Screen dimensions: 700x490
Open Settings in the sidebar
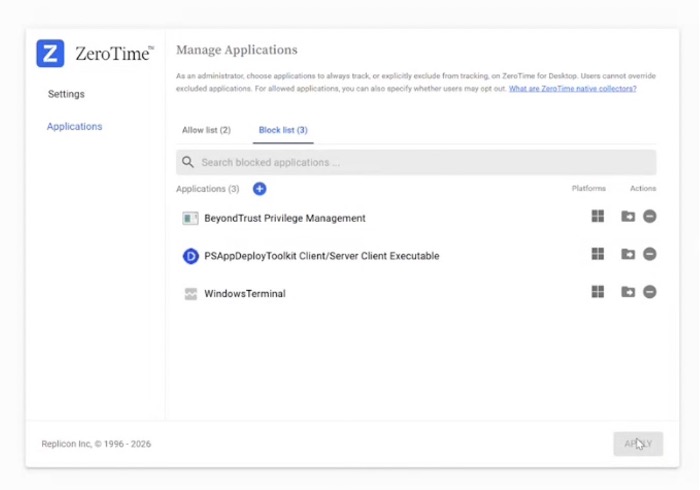click(66, 94)
